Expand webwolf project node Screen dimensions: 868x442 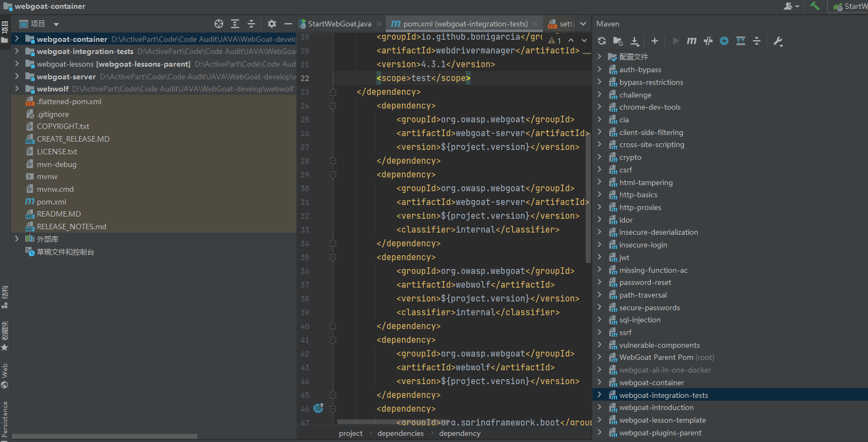[17, 88]
